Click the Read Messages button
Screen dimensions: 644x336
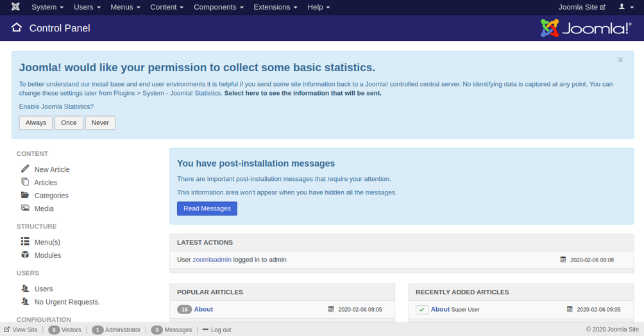point(207,208)
